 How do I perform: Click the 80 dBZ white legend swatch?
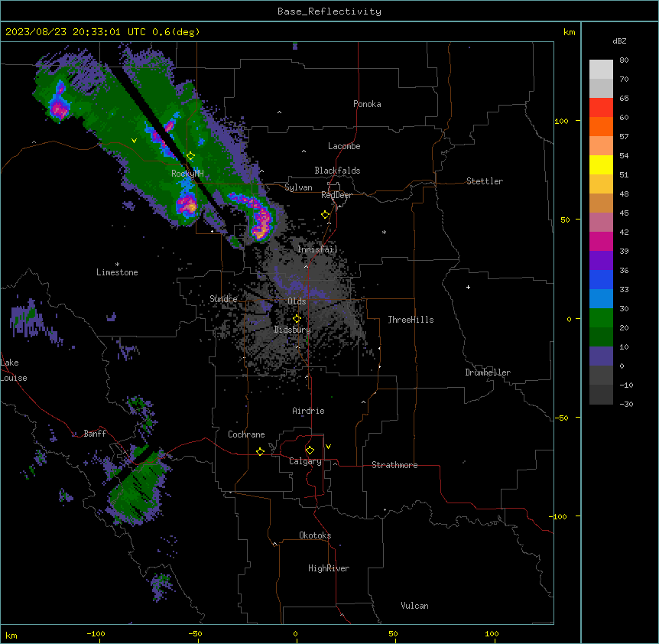pyautogui.click(x=601, y=70)
